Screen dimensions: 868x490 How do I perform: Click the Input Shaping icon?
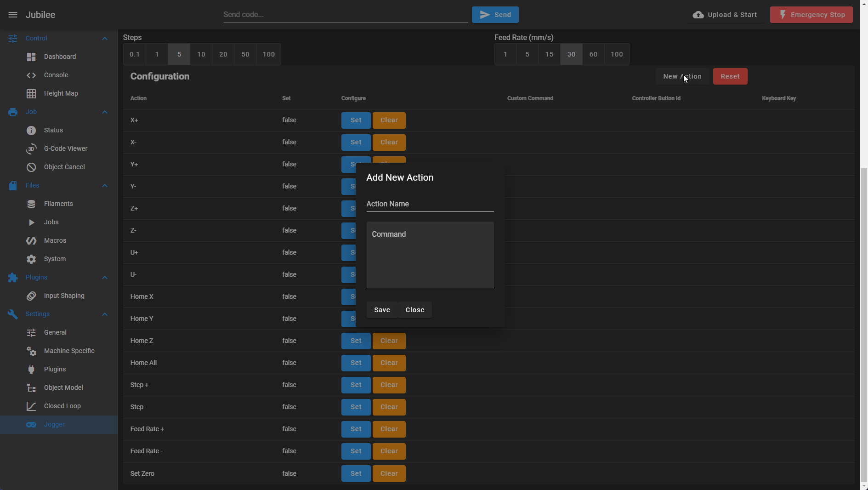click(31, 296)
